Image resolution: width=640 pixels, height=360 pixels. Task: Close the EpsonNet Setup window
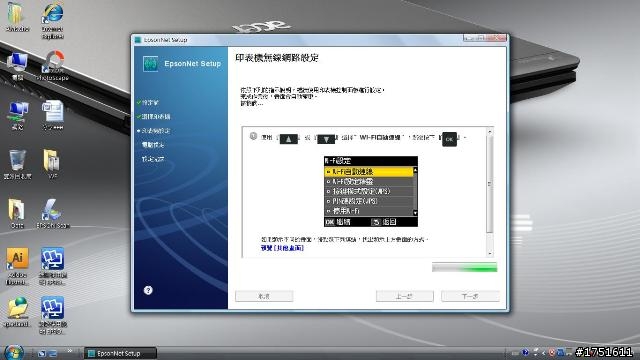[x=497, y=38]
